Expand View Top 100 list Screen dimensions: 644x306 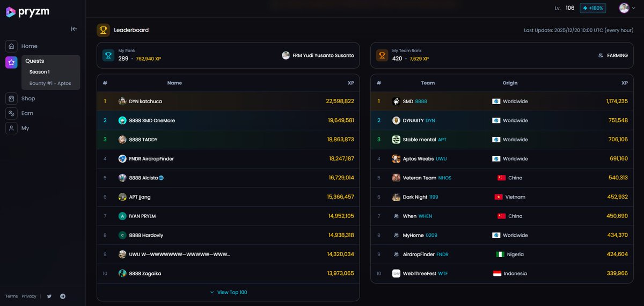228,293
